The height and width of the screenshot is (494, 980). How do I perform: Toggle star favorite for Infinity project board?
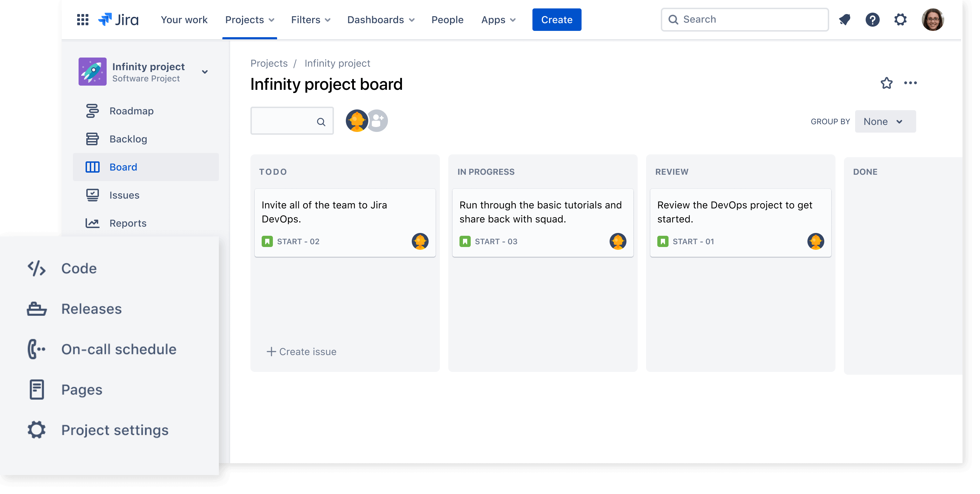886,83
